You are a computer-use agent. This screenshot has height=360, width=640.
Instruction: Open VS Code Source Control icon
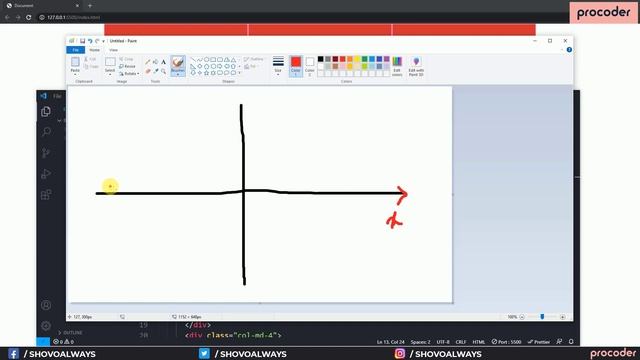(x=46, y=153)
